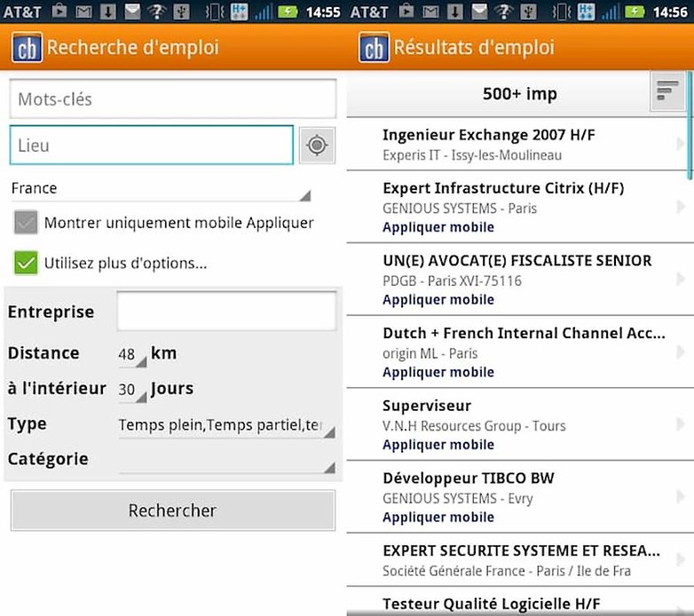The image size is (694, 616).
Task: Open the France country dropdown
Action: [x=162, y=189]
